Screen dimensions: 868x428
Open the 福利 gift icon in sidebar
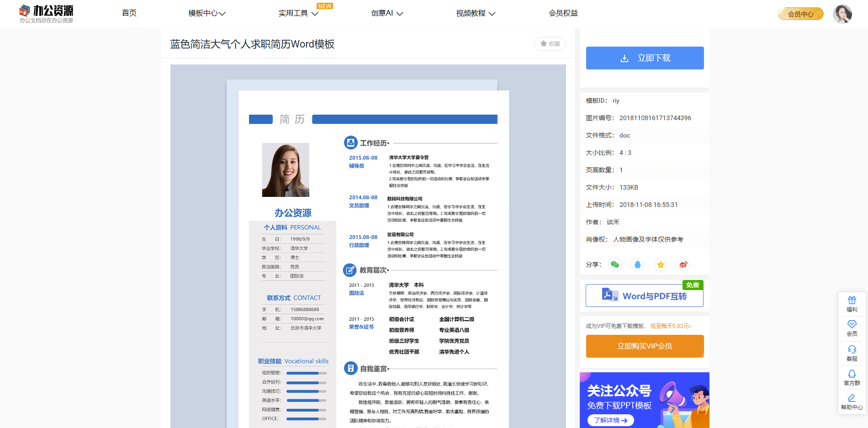pos(852,304)
